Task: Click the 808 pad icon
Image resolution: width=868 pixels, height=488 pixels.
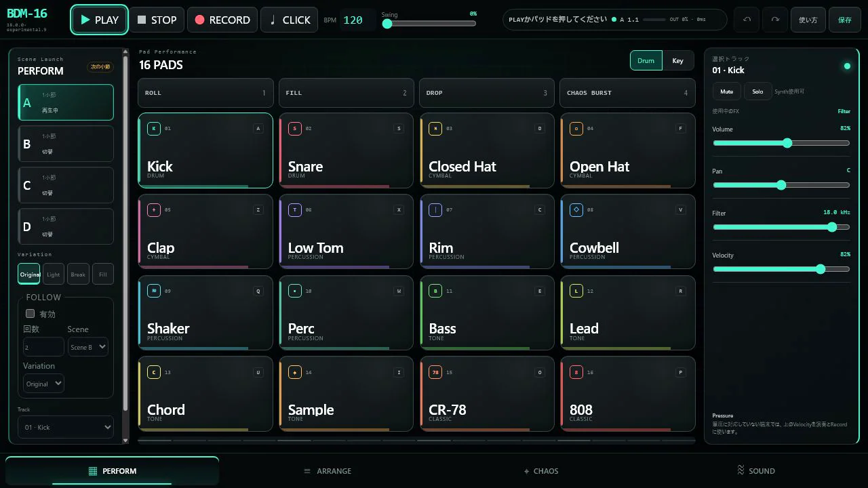Action: 576,372
